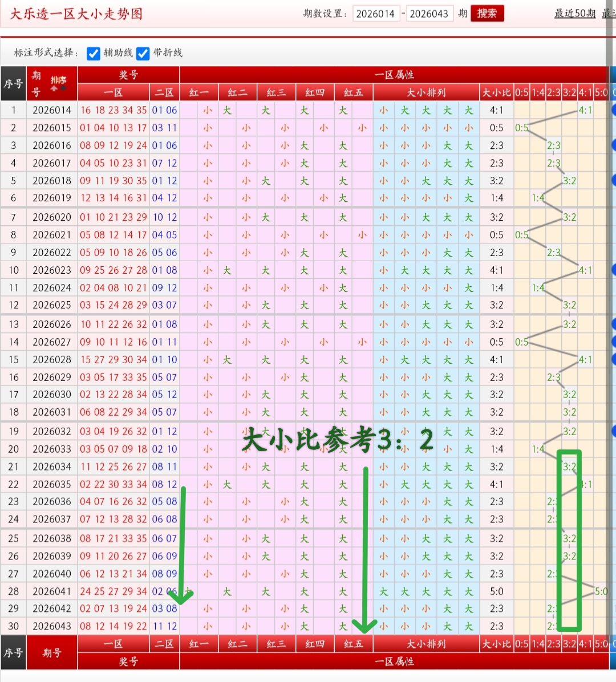This screenshot has height=682, width=616.
Task: Sort 期号 descending with the dark down arrow
Action: point(63,88)
